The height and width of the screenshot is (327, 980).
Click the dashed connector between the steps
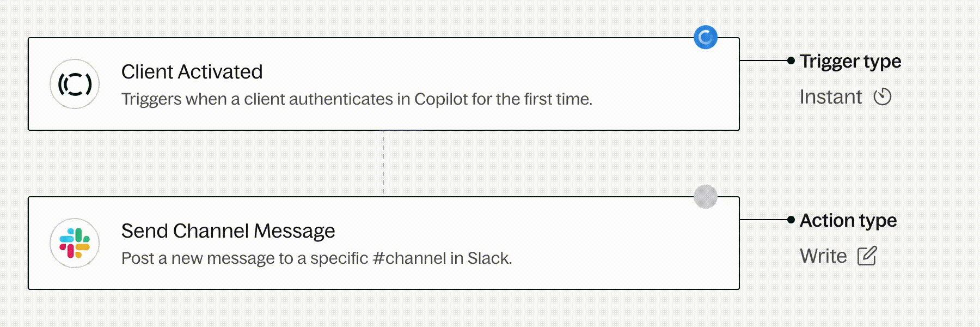383,163
